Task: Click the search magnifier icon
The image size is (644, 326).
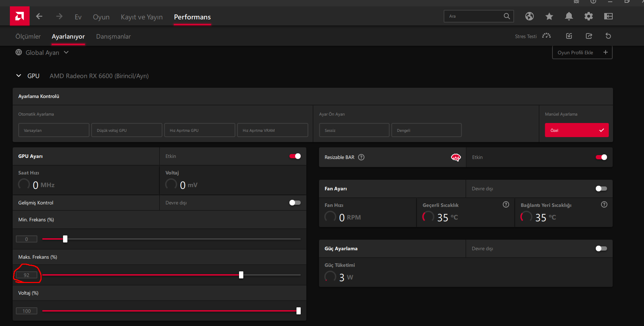Action: pos(507,16)
